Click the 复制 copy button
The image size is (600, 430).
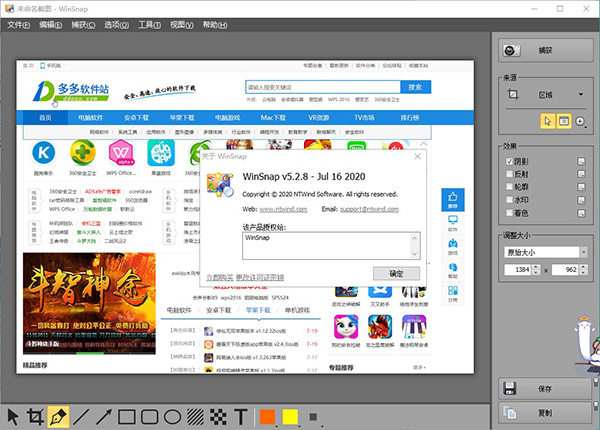tap(546, 413)
